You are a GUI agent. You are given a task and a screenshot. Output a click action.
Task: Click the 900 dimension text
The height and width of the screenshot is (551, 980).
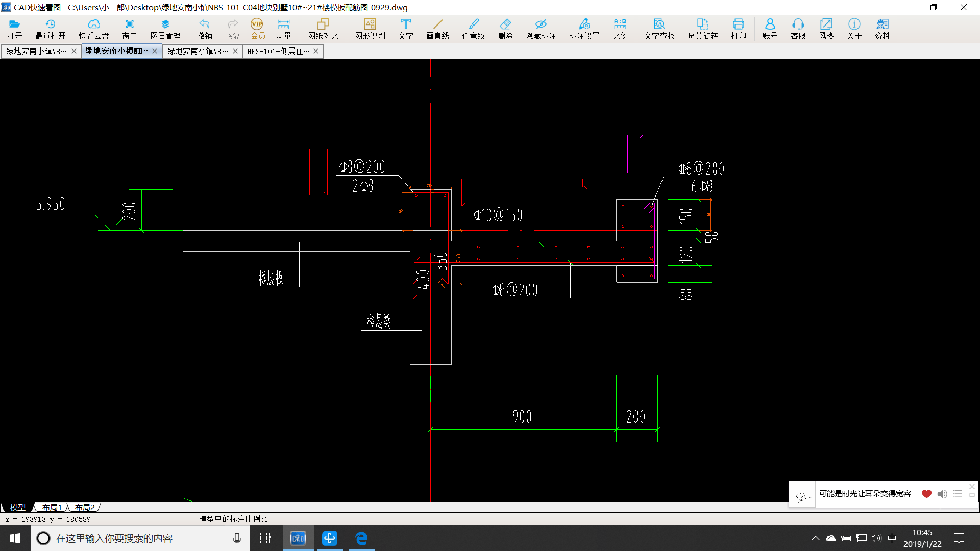pyautogui.click(x=522, y=417)
